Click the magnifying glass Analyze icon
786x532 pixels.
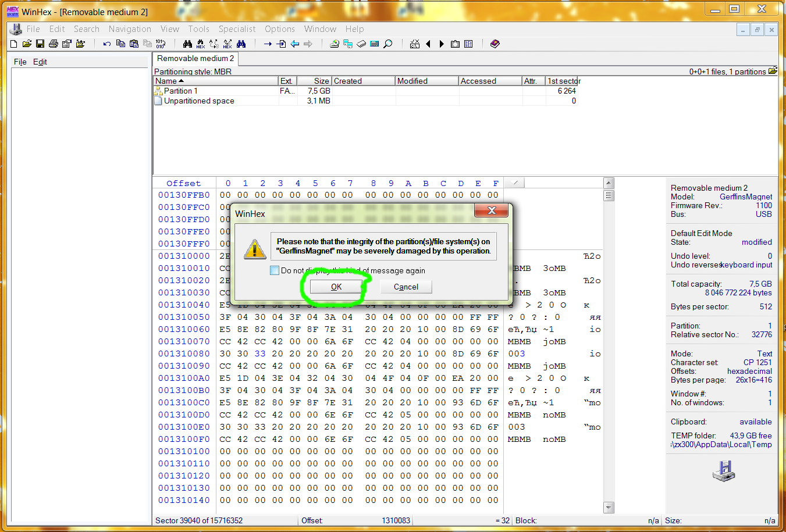pos(387,44)
